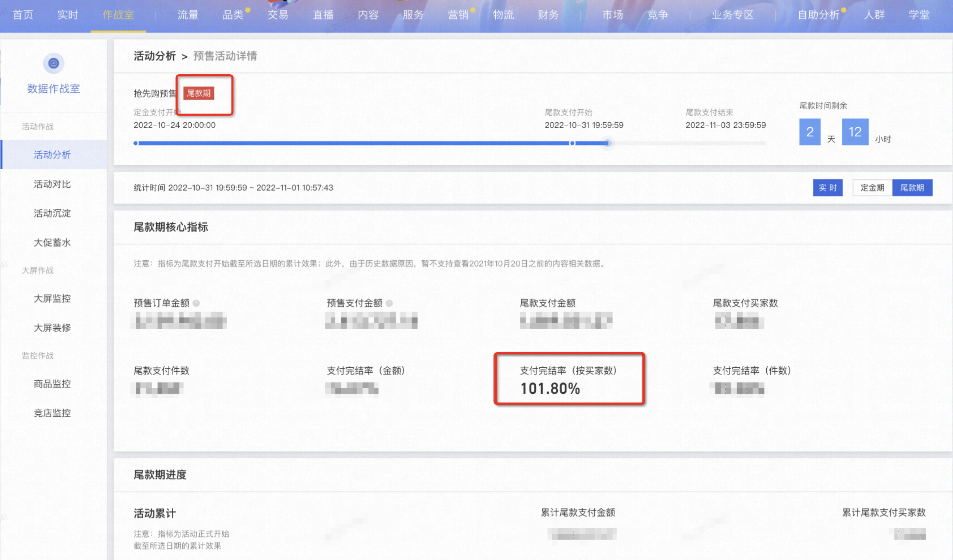
Task: Click the 尾款支付件数 metric label
Action: 161,371
